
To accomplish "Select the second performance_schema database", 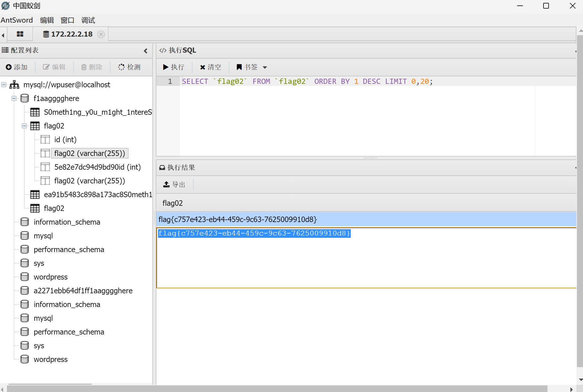I will [69, 332].
